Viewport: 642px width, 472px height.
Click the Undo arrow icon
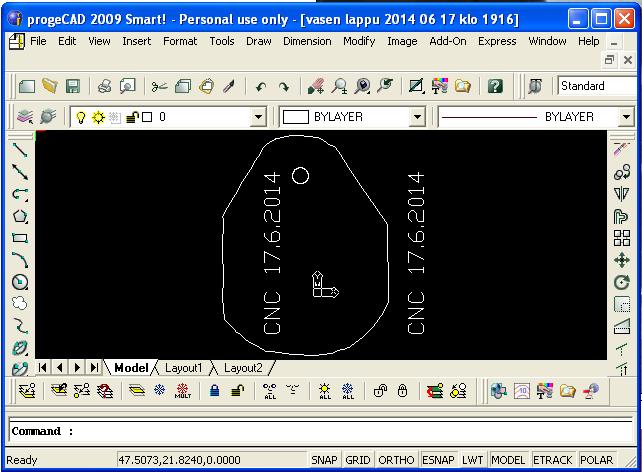[261, 87]
